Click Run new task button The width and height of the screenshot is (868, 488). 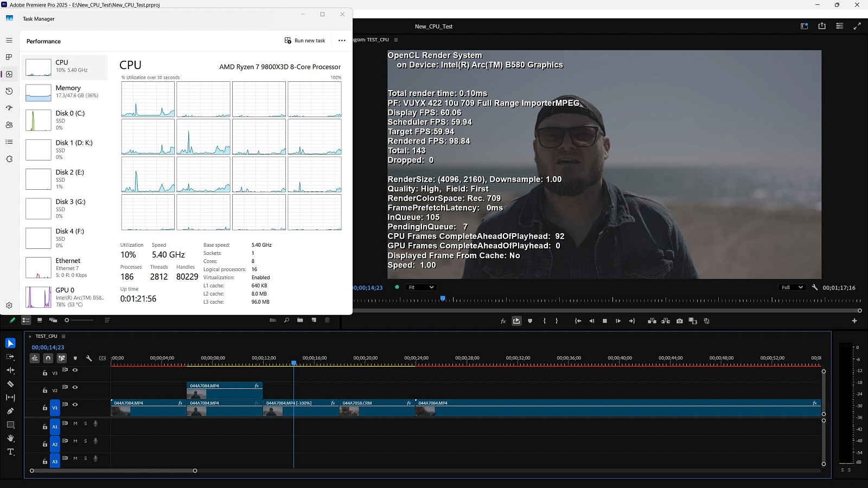pos(305,41)
